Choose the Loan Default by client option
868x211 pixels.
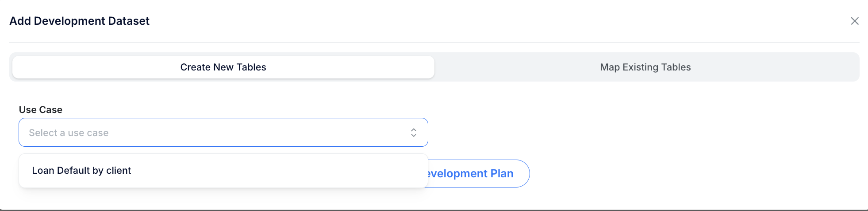point(82,171)
